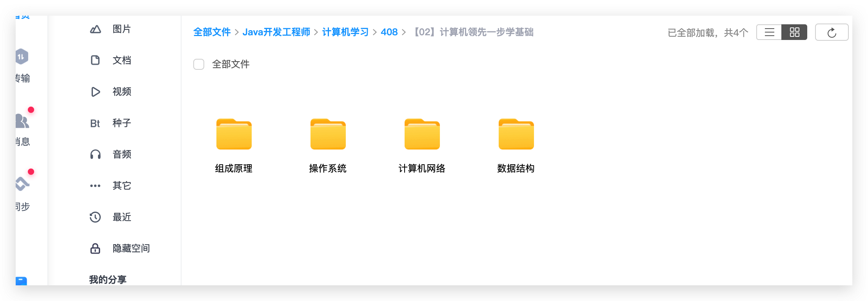Select the 视频 sidebar label
This screenshot has width=868, height=301.
[122, 92]
